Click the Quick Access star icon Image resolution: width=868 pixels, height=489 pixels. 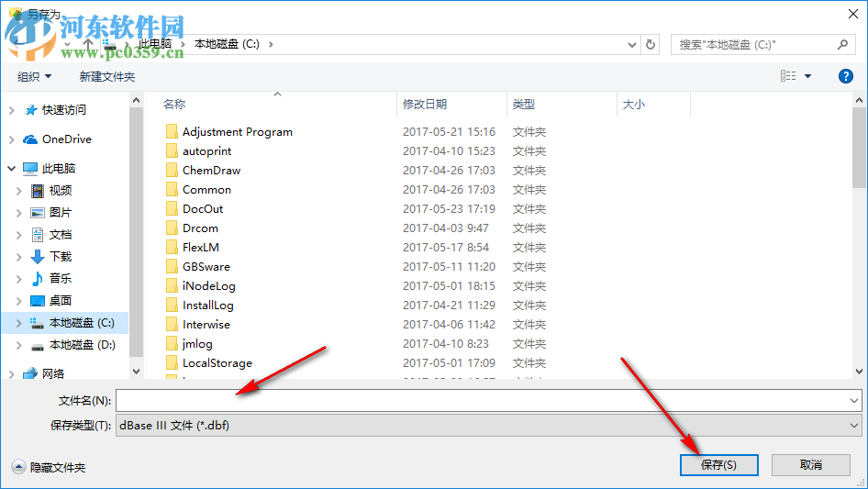pos(31,110)
